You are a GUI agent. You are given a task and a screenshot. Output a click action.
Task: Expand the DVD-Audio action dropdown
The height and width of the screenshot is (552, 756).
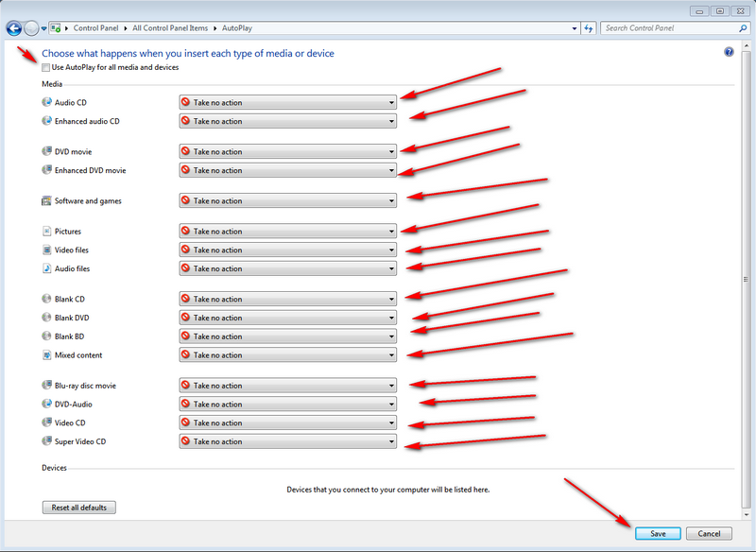[288, 404]
